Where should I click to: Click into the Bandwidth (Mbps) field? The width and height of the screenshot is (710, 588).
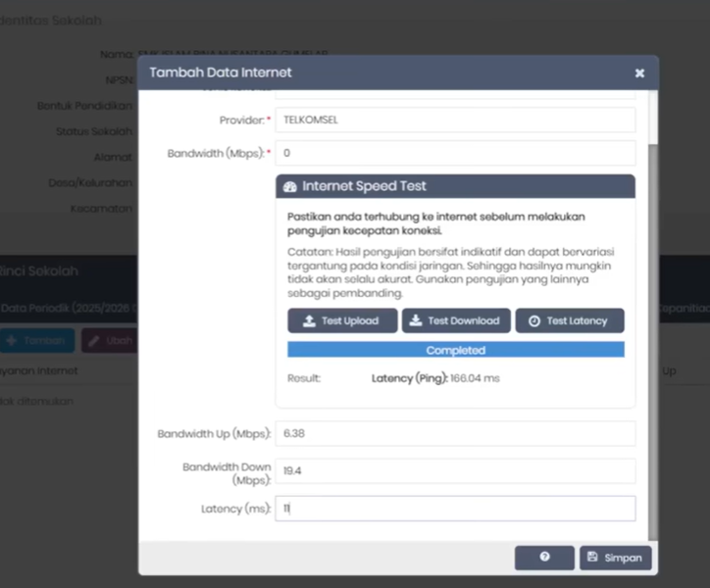pyautogui.click(x=455, y=153)
